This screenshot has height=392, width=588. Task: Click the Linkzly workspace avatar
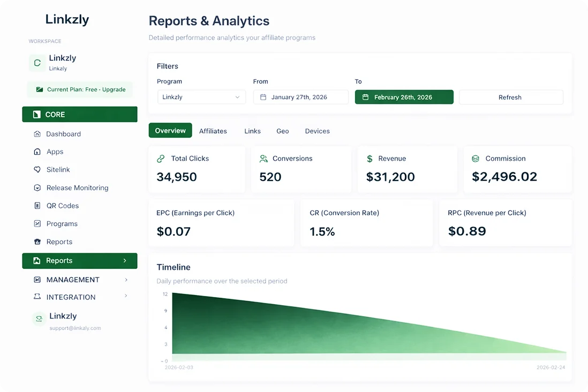point(37,63)
